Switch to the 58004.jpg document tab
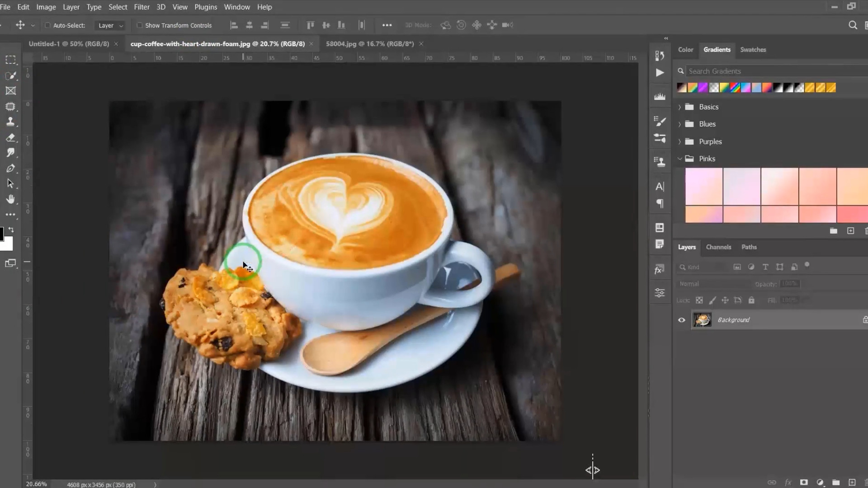Viewport: 868px width, 488px height. (x=369, y=44)
